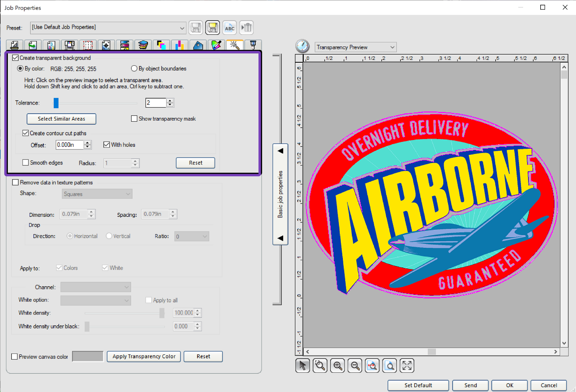Click the trash can delete preset icon
This screenshot has height=392, width=576.
click(x=247, y=28)
